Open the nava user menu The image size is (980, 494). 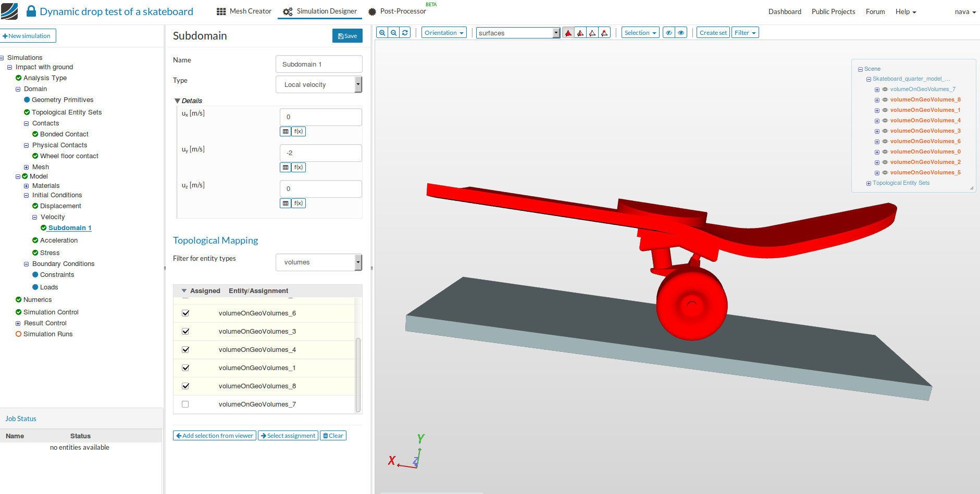(965, 11)
